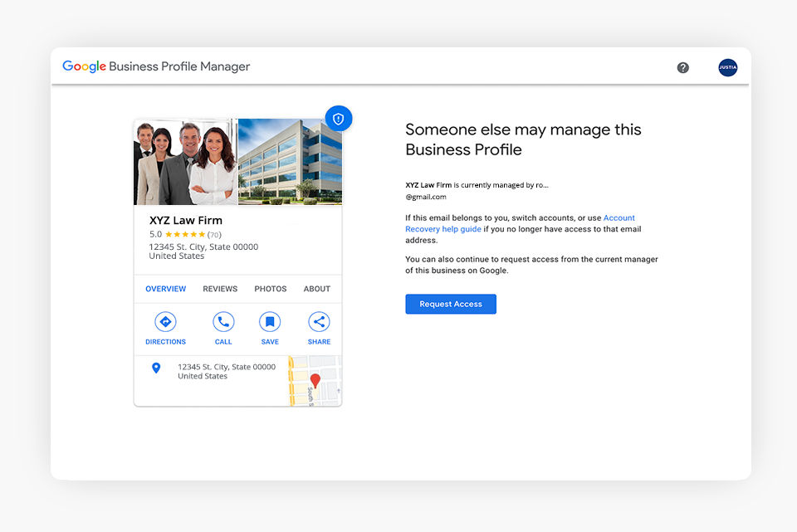Open the Photos tab
The image size is (797, 532).
pos(271,289)
